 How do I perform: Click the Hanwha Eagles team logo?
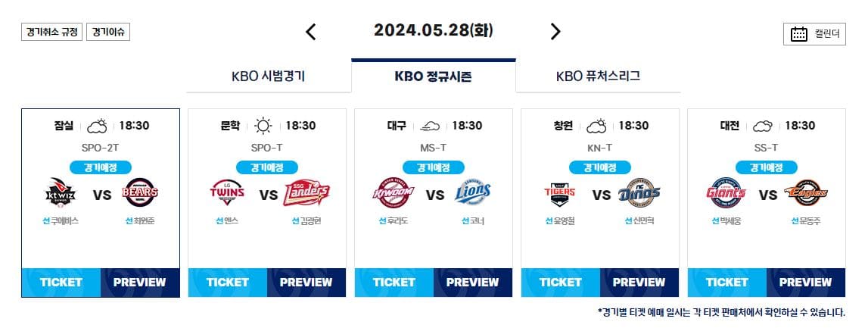pos(806,193)
